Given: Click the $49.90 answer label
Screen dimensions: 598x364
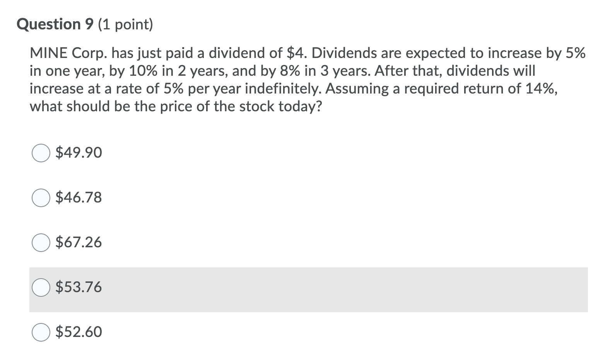Looking at the screenshot, I should tap(79, 153).
